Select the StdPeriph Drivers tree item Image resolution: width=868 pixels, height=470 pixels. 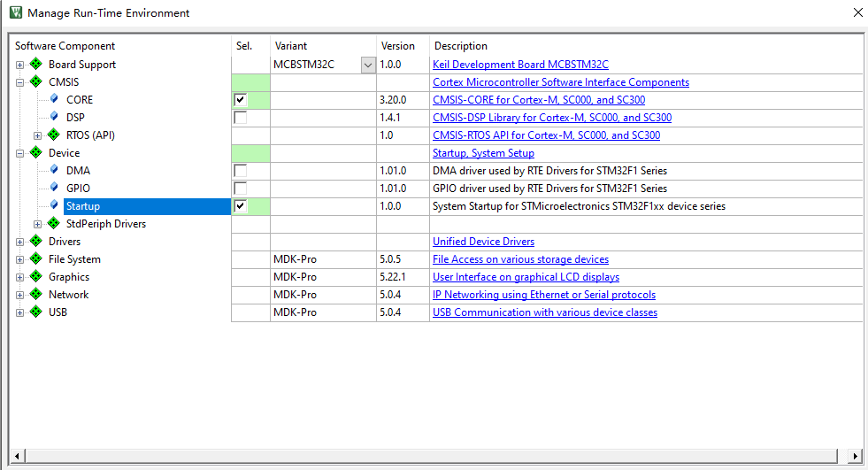coord(106,224)
